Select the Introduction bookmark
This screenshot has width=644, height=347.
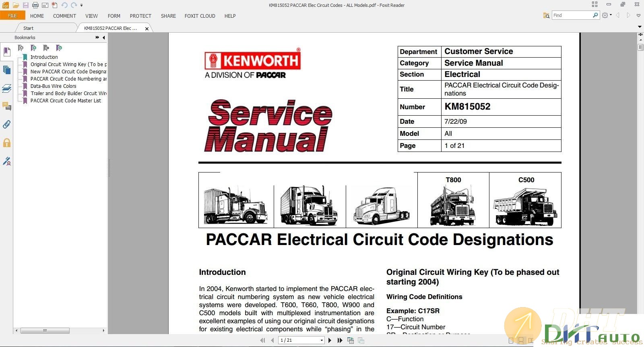click(x=44, y=57)
